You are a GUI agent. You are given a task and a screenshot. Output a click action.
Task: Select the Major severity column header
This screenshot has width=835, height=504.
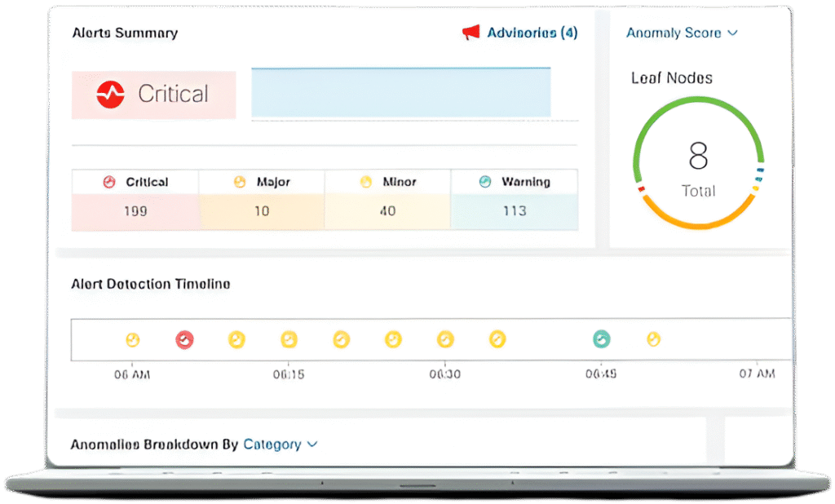point(262,182)
